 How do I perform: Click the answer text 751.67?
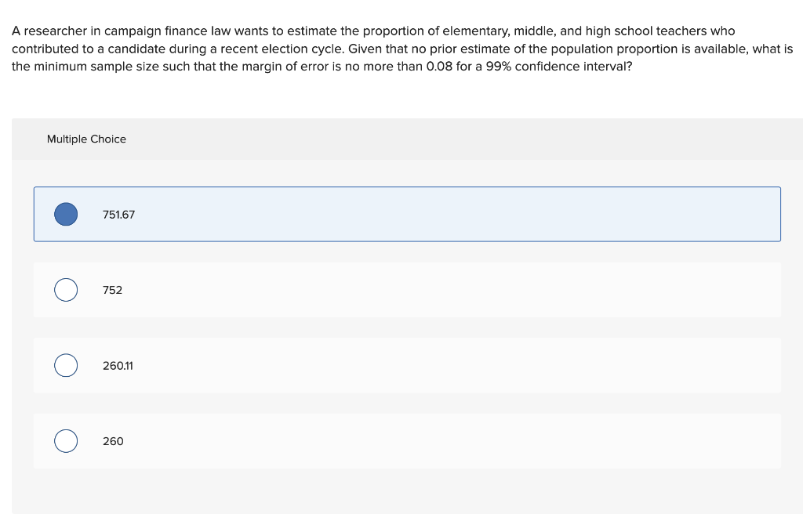click(119, 215)
